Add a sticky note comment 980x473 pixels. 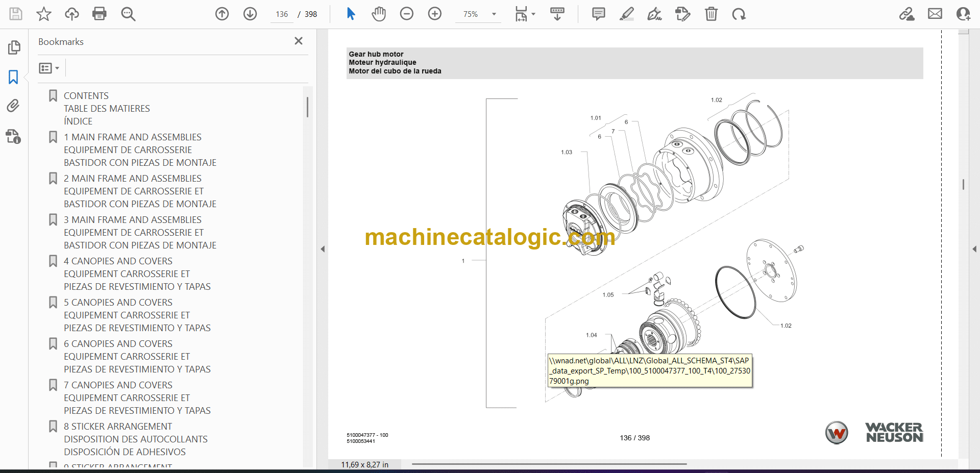click(599, 14)
